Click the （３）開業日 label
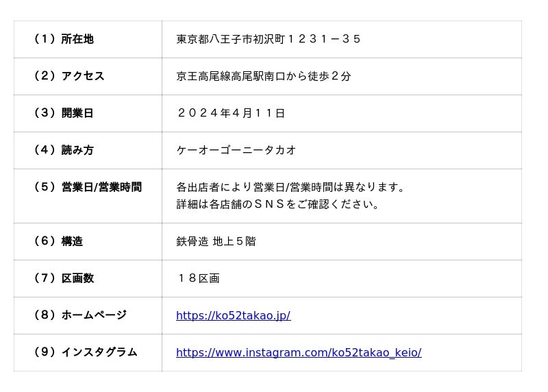The height and width of the screenshot is (392, 548). 64,113
